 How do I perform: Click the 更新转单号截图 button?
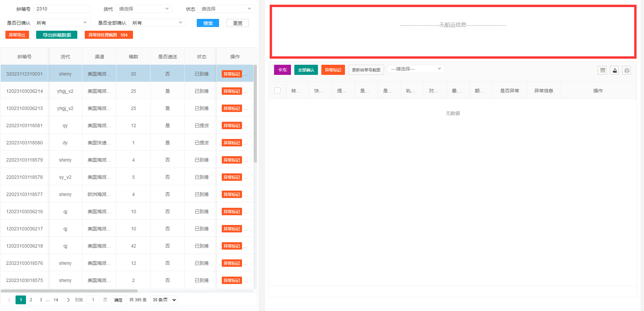(366, 70)
